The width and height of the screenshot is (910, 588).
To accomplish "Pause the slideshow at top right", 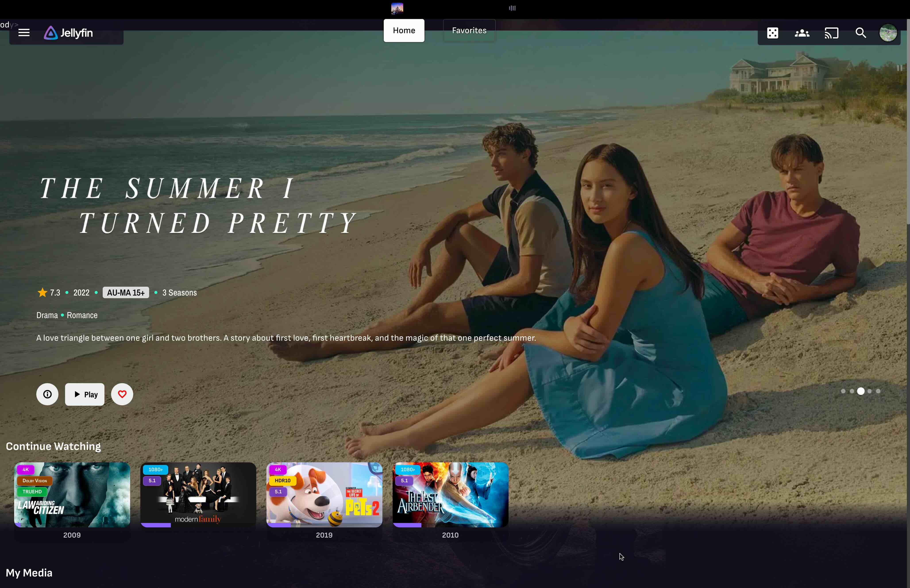I will tap(899, 68).
